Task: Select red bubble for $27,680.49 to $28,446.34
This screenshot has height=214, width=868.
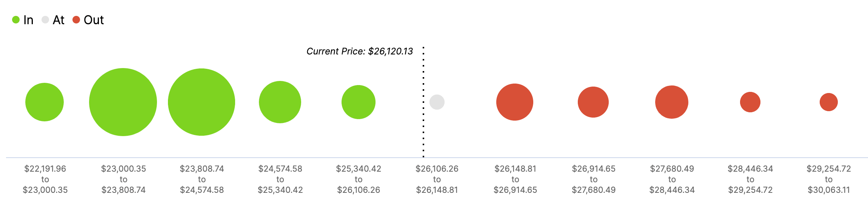Action: pyautogui.click(x=672, y=102)
